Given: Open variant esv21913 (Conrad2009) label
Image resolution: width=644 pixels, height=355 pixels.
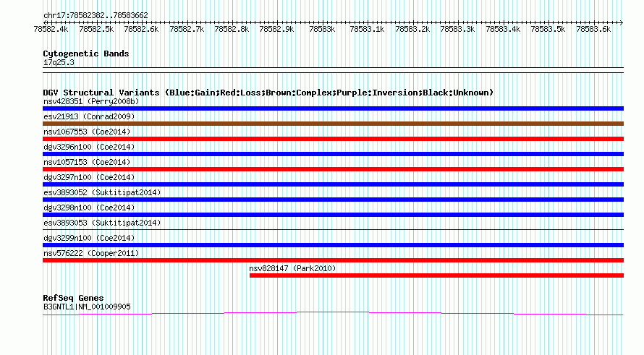Looking at the screenshot, I should (x=89, y=116).
